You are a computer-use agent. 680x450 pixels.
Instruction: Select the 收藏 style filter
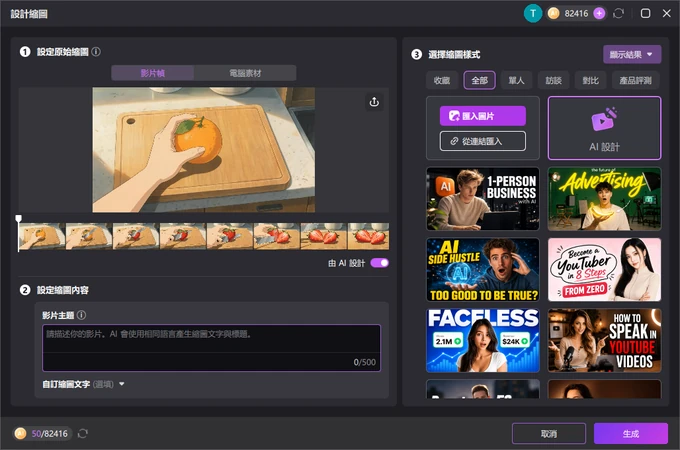442,80
